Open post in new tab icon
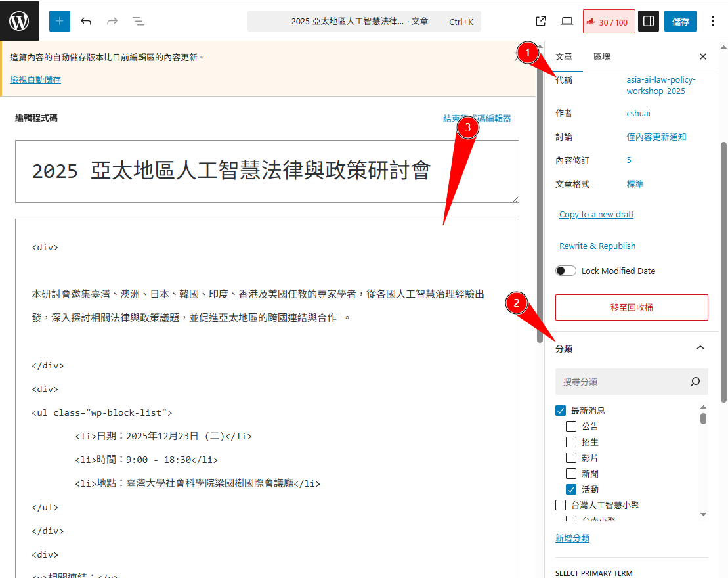 tap(541, 21)
